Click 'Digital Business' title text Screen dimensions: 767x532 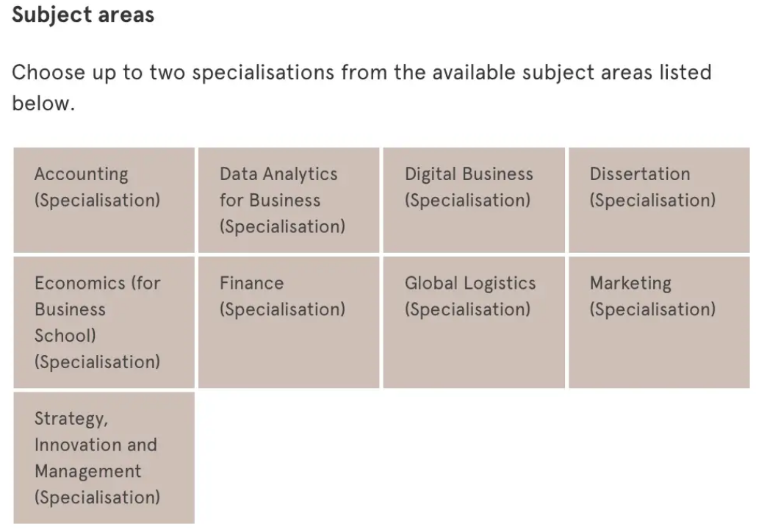(469, 174)
